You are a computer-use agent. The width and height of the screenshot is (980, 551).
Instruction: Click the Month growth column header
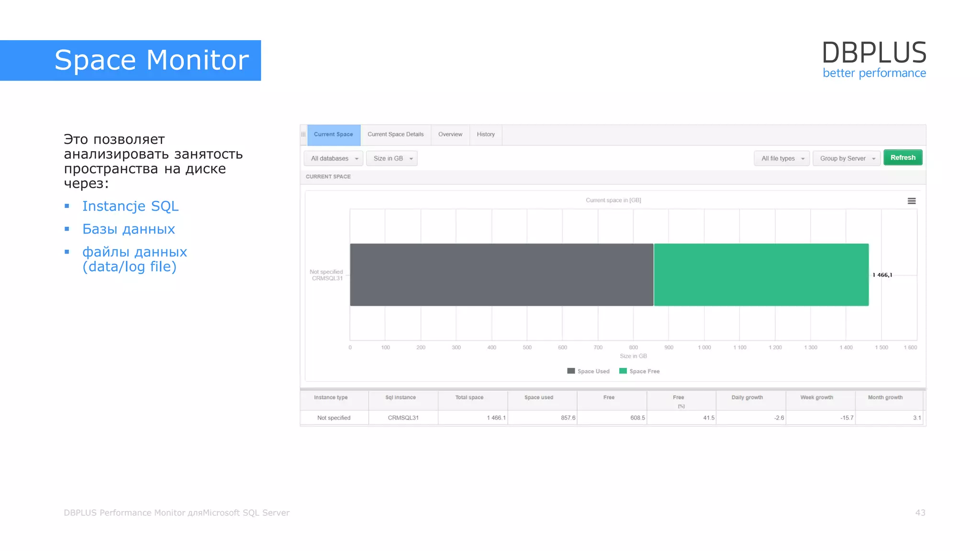coord(885,397)
